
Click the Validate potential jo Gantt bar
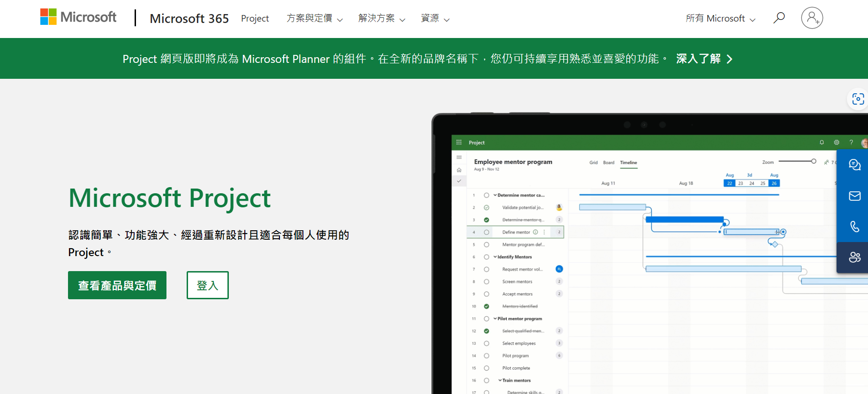pyautogui.click(x=612, y=207)
